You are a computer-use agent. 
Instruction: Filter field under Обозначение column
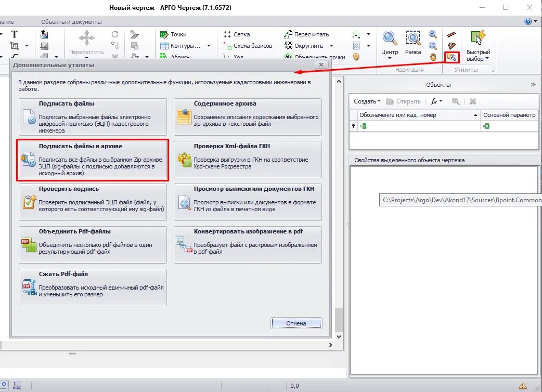pyautogui.click(x=419, y=126)
